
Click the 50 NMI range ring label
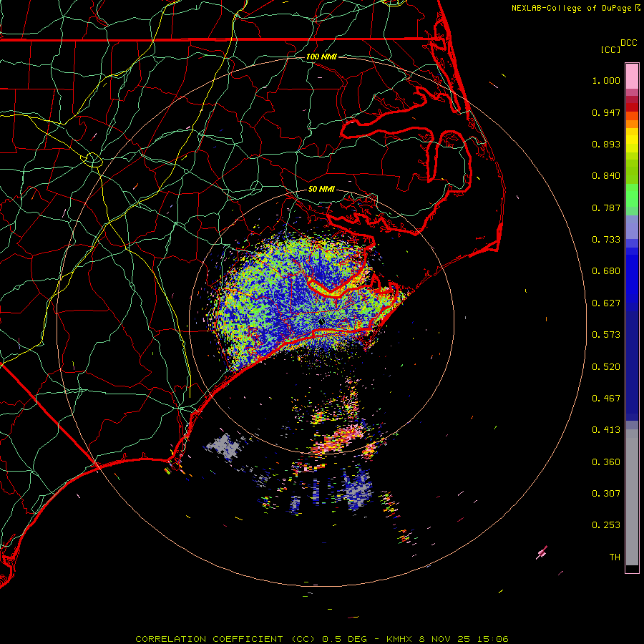(321, 189)
